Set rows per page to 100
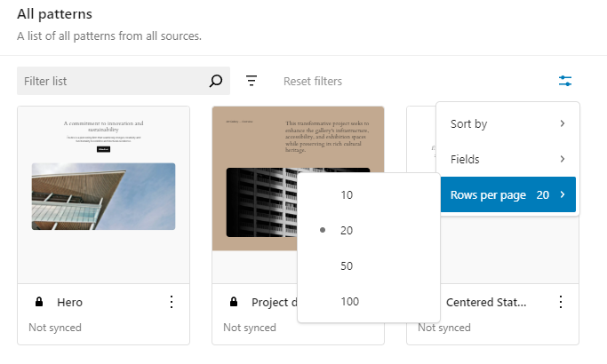The height and width of the screenshot is (364, 607). tap(349, 302)
